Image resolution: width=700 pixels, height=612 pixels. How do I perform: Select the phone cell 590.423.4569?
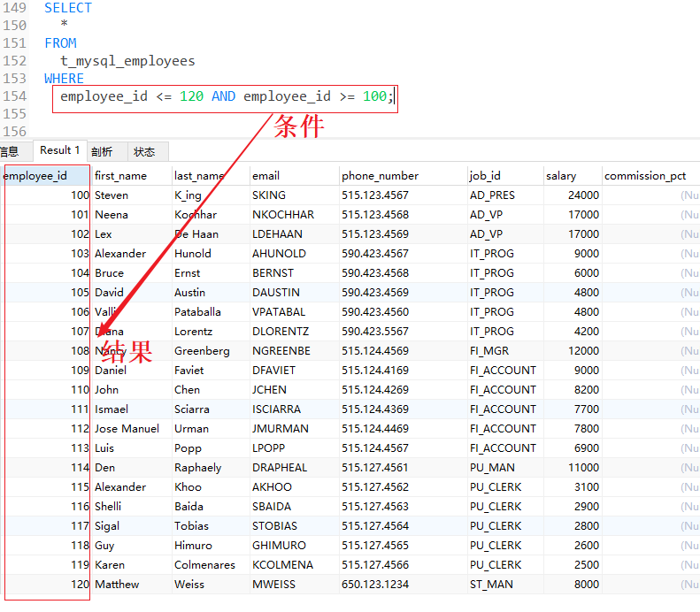[404, 293]
